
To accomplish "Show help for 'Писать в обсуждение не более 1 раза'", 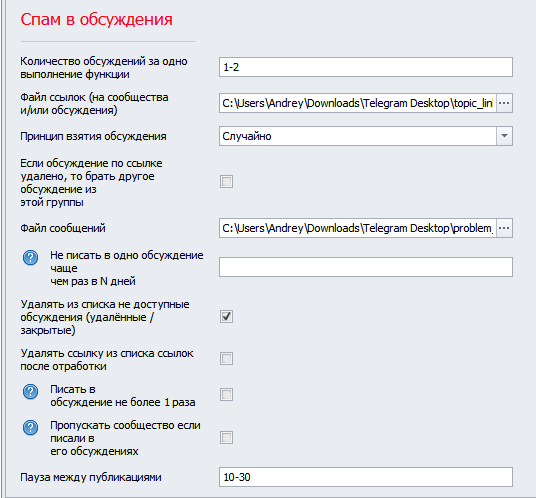I will pos(30,392).
